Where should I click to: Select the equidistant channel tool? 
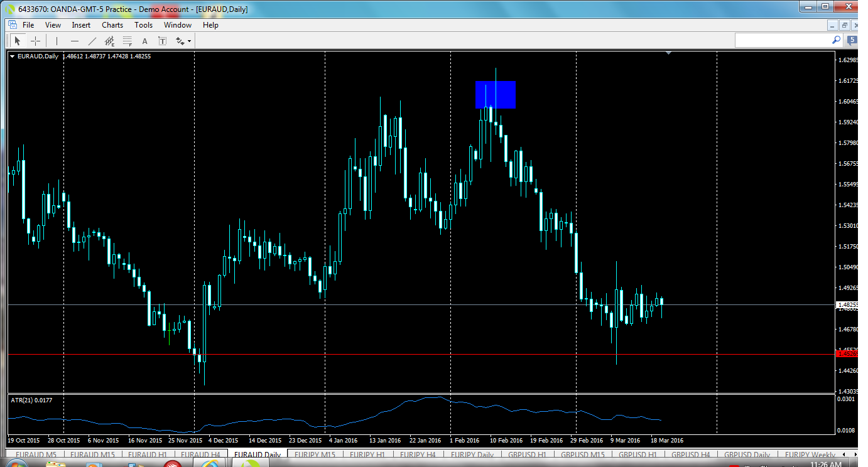click(110, 41)
